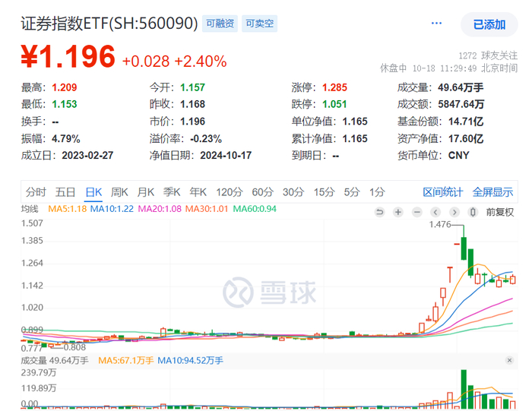Click the 振幅 value 4.79%
532x411 pixels.
(66, 139)
